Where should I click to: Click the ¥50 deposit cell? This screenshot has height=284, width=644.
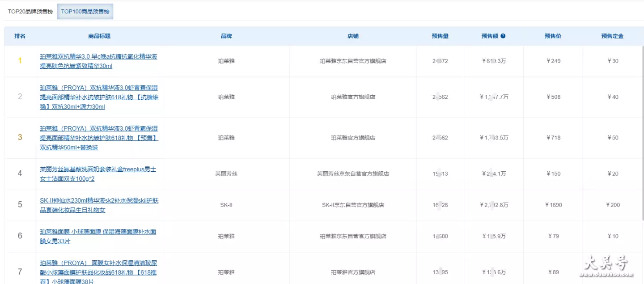coord(613,138)
